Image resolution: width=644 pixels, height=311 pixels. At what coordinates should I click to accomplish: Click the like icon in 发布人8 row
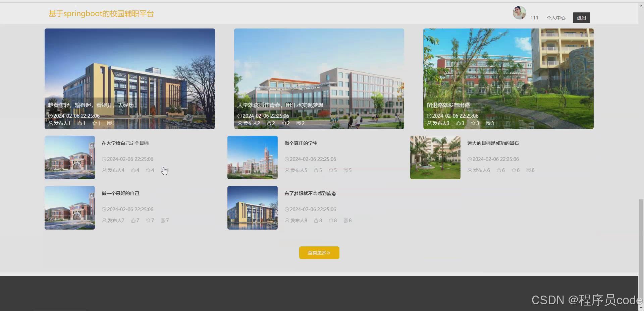316,221
